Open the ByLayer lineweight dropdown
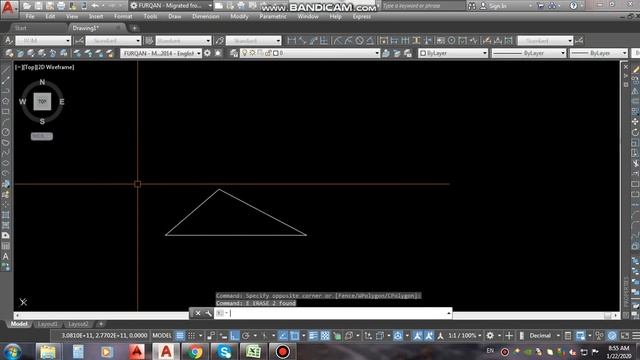The width and height of the screenshot is (640, 360). coord(598,53)
